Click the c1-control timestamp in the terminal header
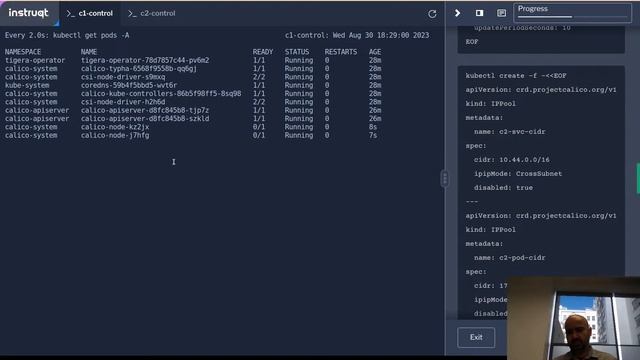The image size is (640, 360). [357, 35]
